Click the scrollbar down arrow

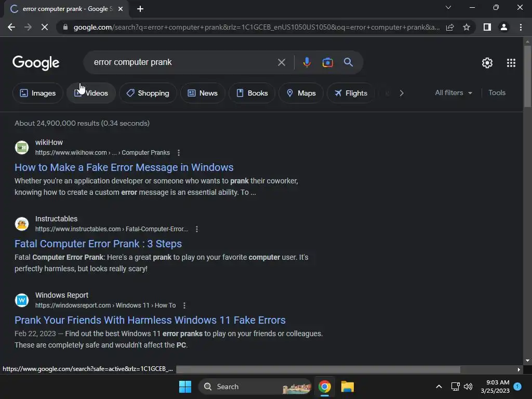[527, 361]
